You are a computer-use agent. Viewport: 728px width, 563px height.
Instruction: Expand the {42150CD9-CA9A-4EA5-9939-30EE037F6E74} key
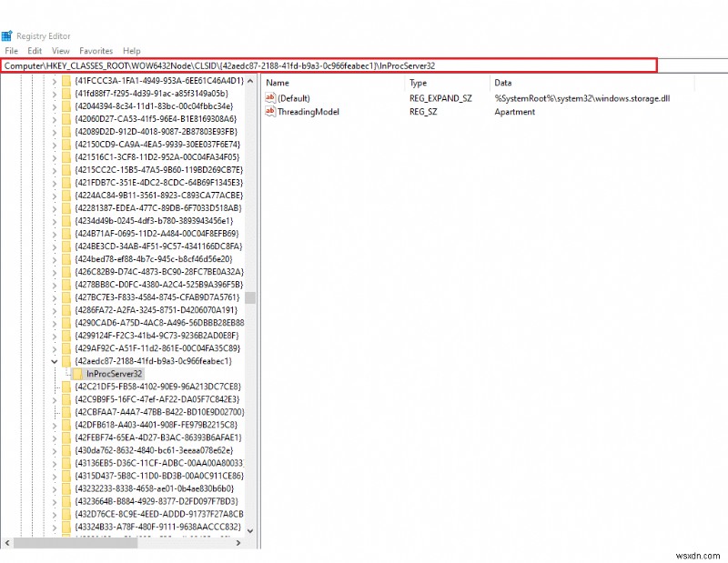coord(54,145)
